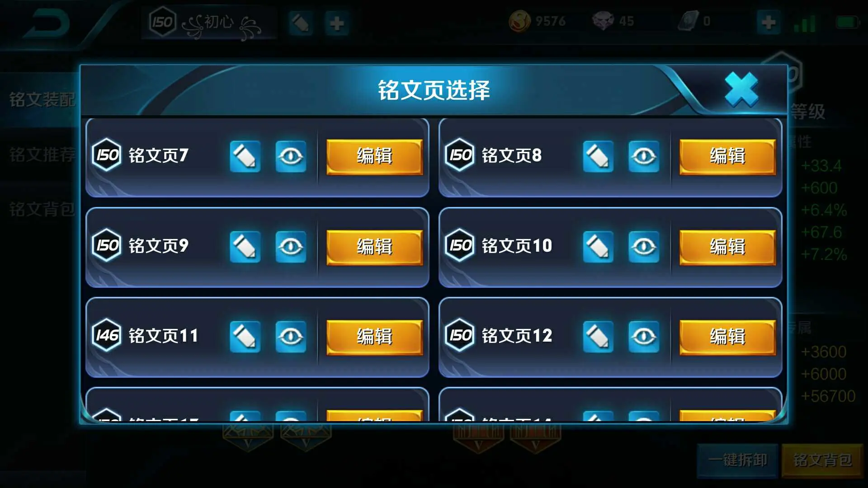Click the eraser icon for 铭文页7
The image size is (868, 488).
pos(245,156)
